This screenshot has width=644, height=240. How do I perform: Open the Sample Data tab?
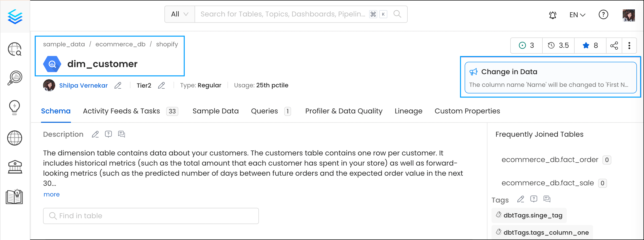[x=215, y=111]
